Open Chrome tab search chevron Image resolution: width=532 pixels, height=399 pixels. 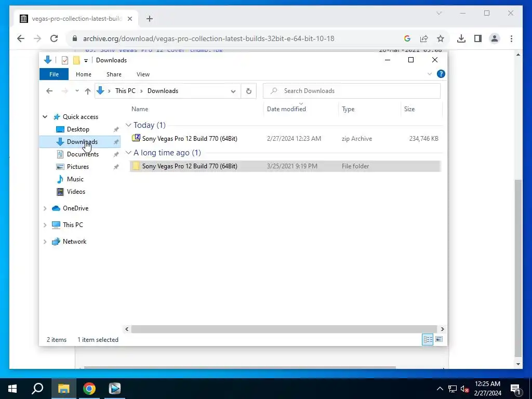(x=438, y=13)
